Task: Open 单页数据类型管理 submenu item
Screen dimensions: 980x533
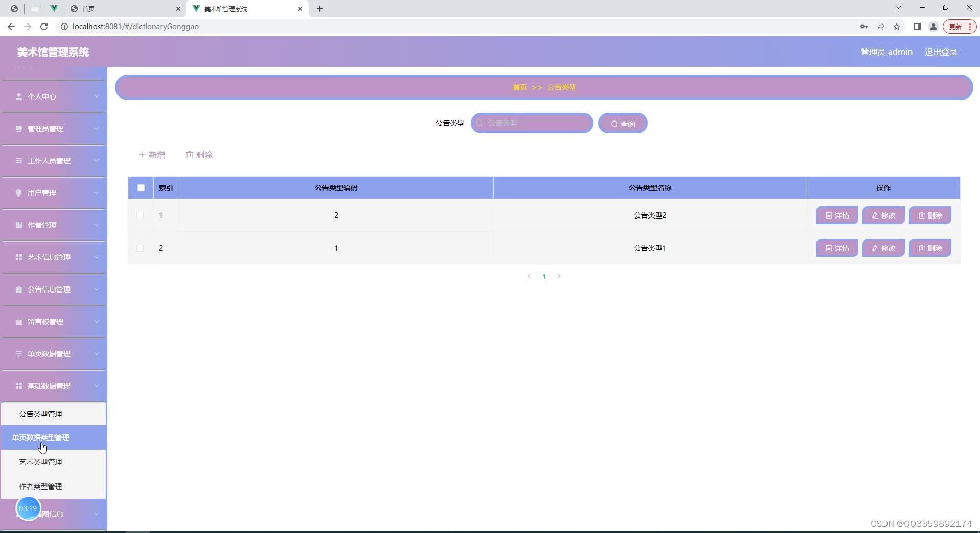Action: 53,438
